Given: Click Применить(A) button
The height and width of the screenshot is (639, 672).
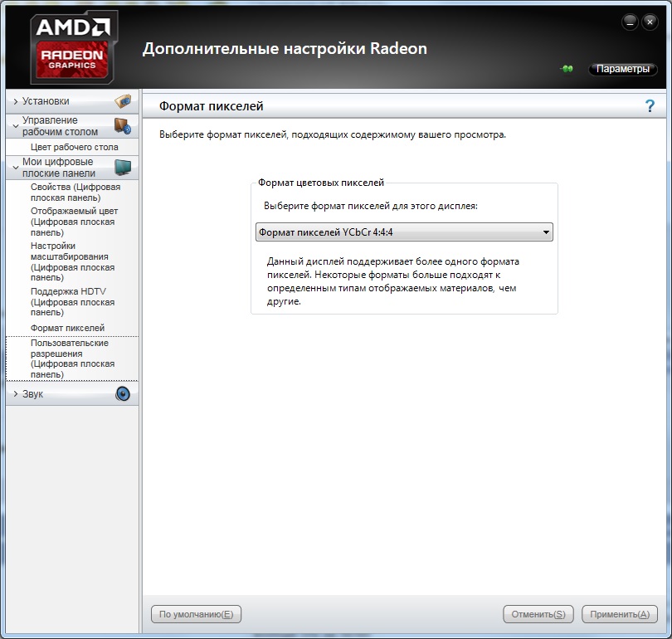Looking at the screenshot, I should tap(620, 614).
